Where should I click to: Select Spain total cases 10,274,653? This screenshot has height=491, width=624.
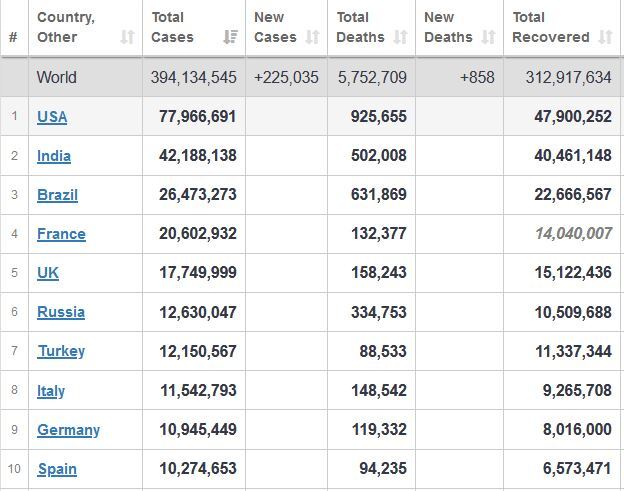pos(198,468)
